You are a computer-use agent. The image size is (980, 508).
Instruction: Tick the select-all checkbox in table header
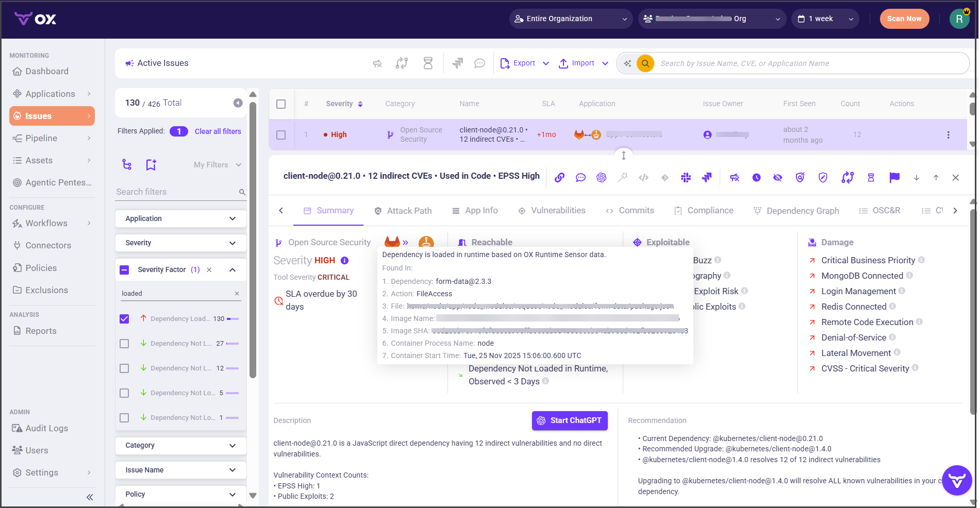281,104
